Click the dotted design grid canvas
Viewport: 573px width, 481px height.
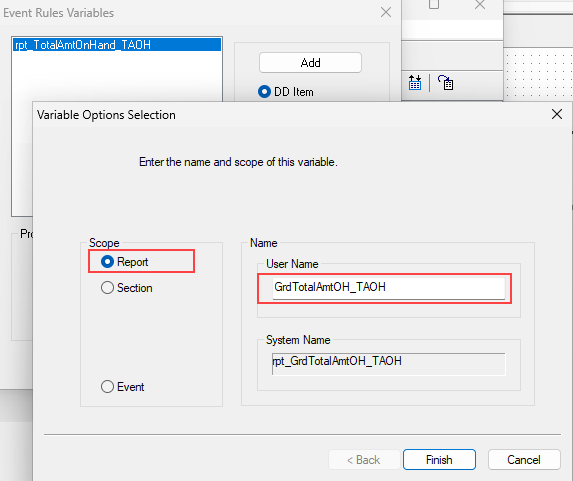click(539, 75)
